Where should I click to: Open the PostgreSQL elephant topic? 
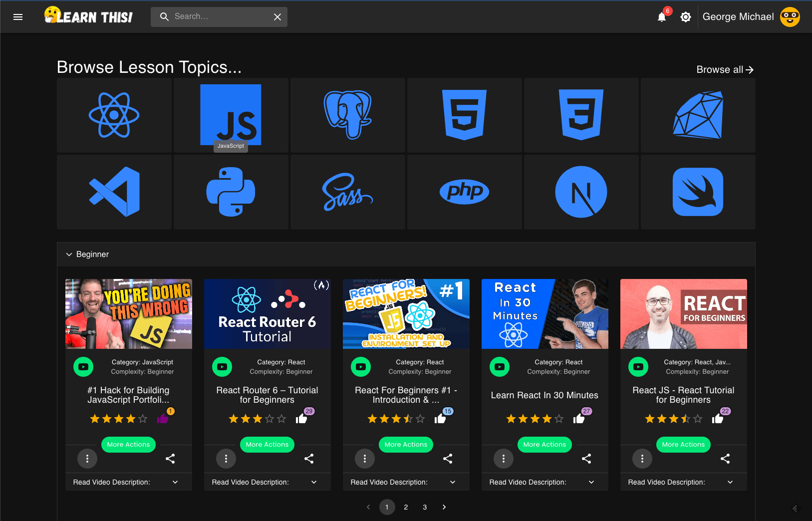click(348, 115)
